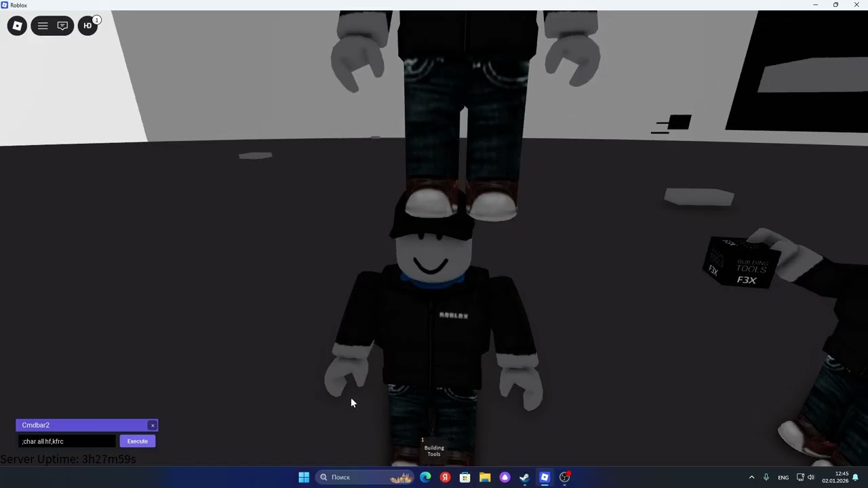Open Microsoft Store from taskbar

click(x=465, y=477)
